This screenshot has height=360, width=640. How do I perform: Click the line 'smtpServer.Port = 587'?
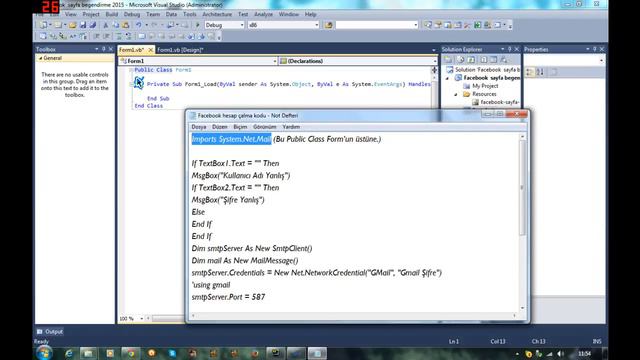[x=228, y=297]
